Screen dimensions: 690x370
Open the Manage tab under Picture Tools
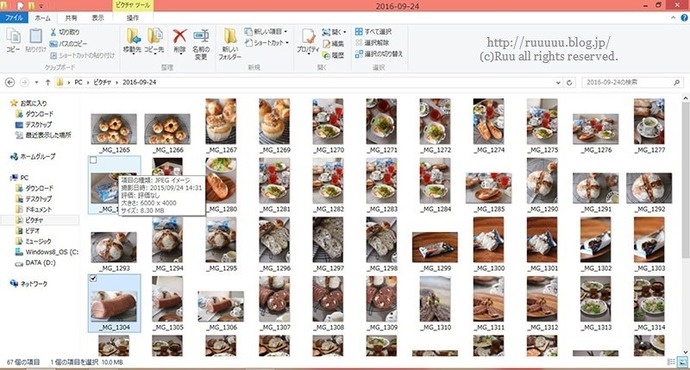[132, 18]
